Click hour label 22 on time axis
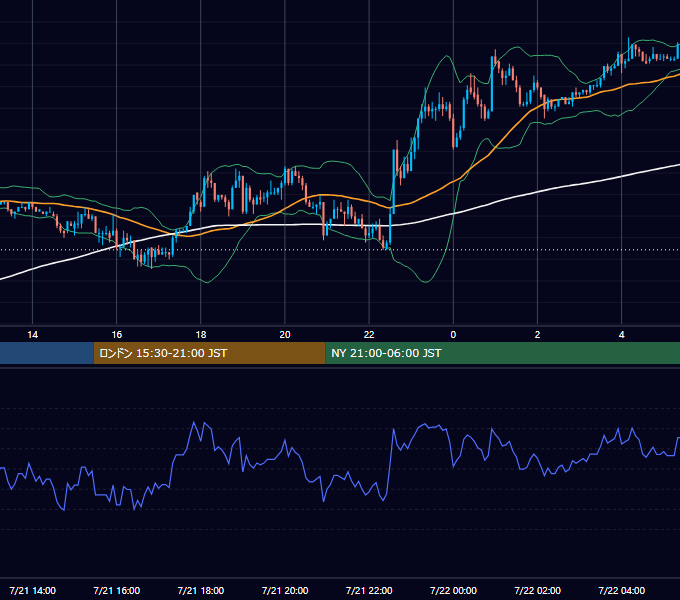Viewport: 680px width, 600px height. pyautogui.click(x=369, y=335)
